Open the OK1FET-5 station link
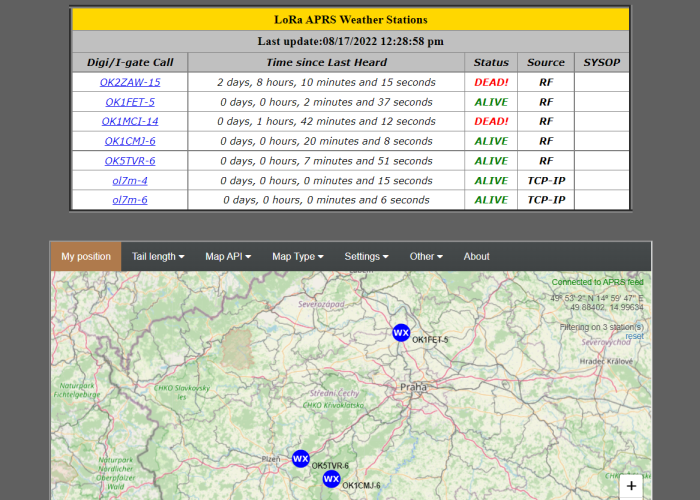 [130, 102]
